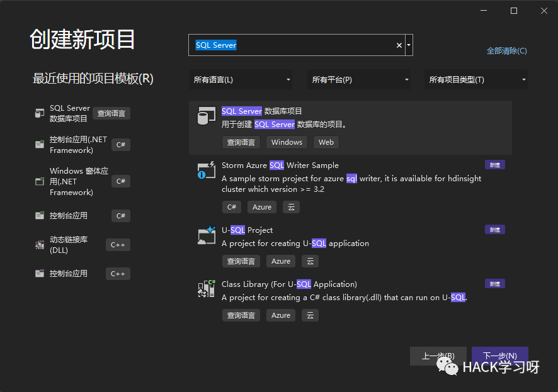Viewport: 558px width, 392px height.
Task: Click the recent Windows 窗体应用 template icon
Action: 40,181
